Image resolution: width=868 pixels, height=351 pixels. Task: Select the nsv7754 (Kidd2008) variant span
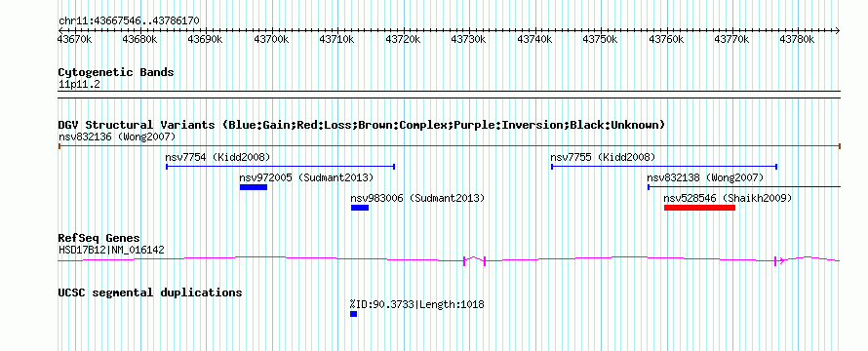(281, 166)
